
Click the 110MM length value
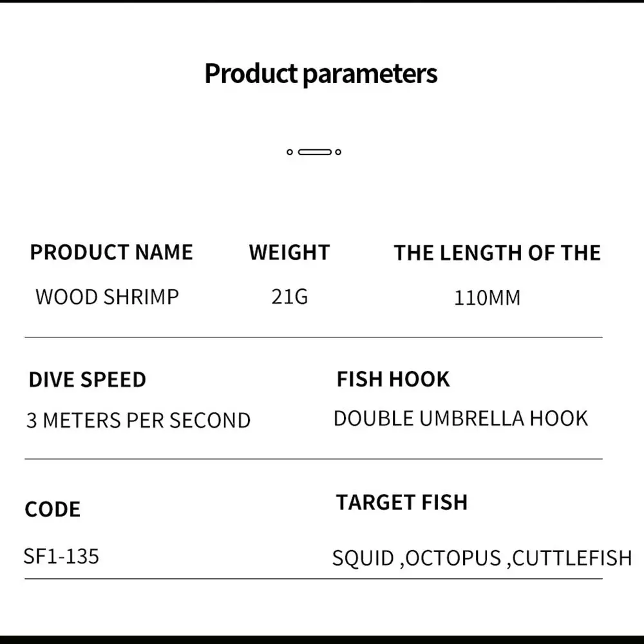coord(487,298)
